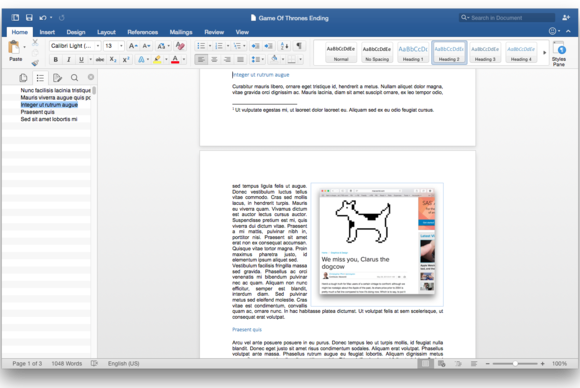Screen dimensions: 580x388
Task: Switch to the Layout tab
Action: coord(106,32)
